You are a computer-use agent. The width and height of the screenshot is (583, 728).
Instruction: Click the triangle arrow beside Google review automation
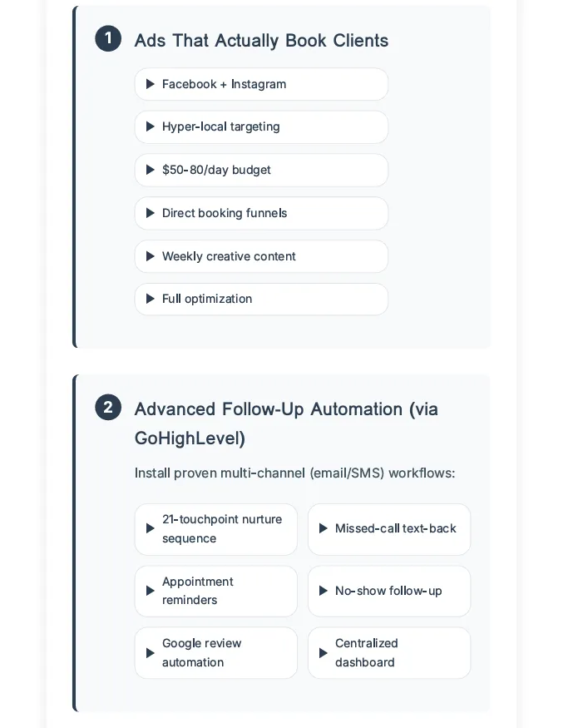pos(151,653)
